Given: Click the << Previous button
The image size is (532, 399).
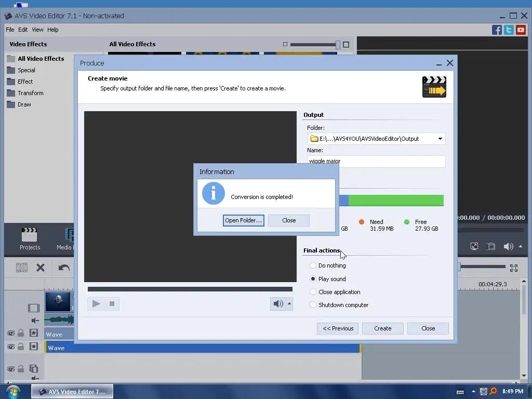Looking at the screenshot, I should click(338, 328).
